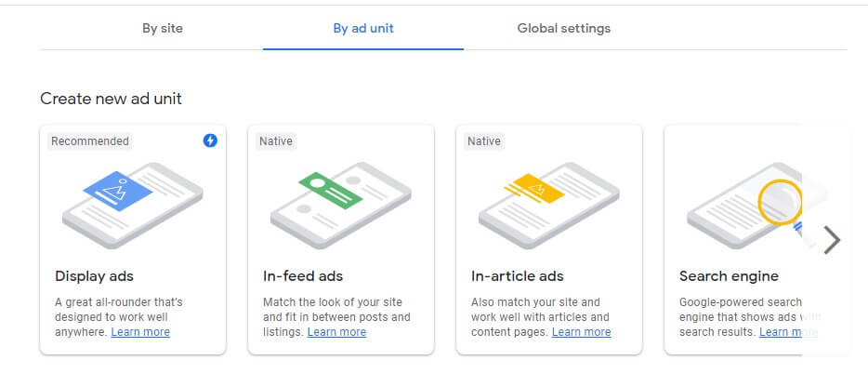Click 'Google-powered search' description text
Image resolution: width=868 pixels, height=387 pixels.
pyautogui.click(x=750, y=317)
